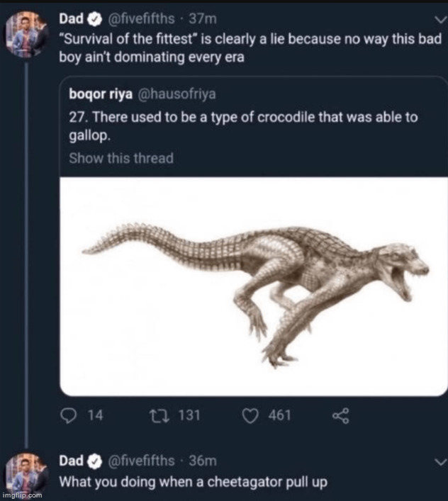Click the Show this thread link
The height and width of the screenshot is (501, 448).
pyautogui.click(x=121, y=158)
